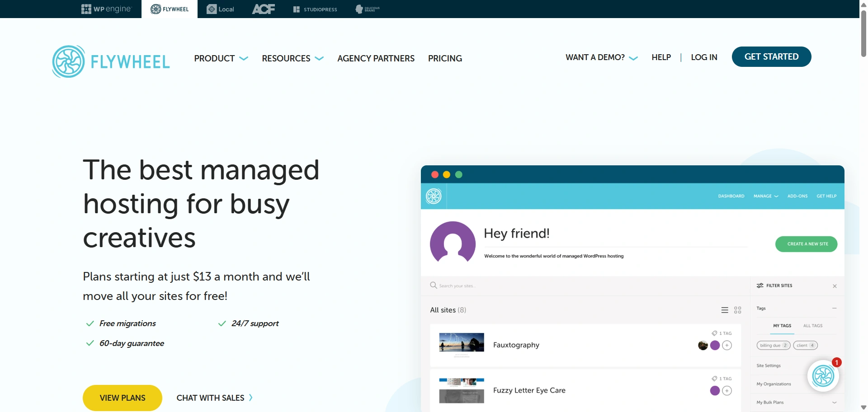Open the WP Engine brand link
The height and width of the screenshot is (412, 868).
pyautogui.click(x=106, y=9)
